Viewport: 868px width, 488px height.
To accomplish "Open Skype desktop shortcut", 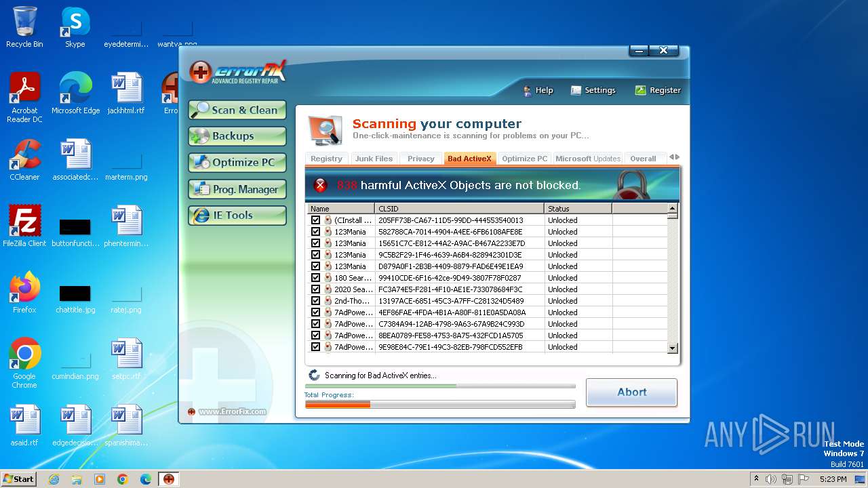I will coord(75,27).
